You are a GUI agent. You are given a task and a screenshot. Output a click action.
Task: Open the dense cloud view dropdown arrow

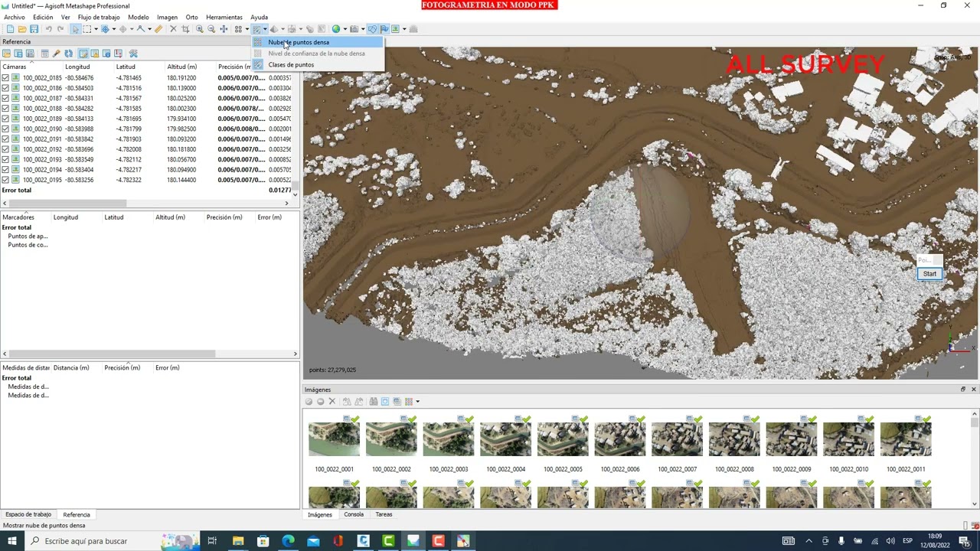pos(265,29)
